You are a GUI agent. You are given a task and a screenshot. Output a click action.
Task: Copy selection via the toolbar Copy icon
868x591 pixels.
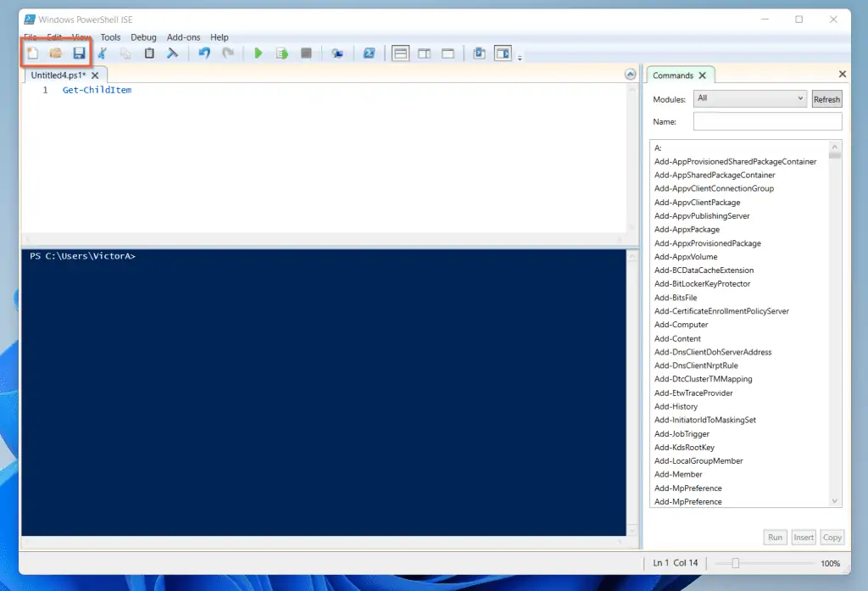pos(126,53)
